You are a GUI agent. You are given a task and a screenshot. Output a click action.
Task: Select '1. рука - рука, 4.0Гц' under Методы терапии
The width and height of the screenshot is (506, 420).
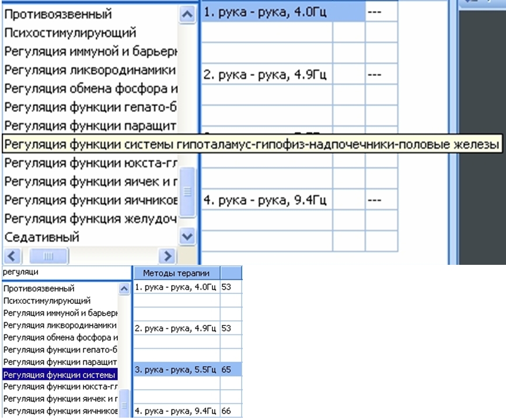pyautogui.click(x=176, y=287)
